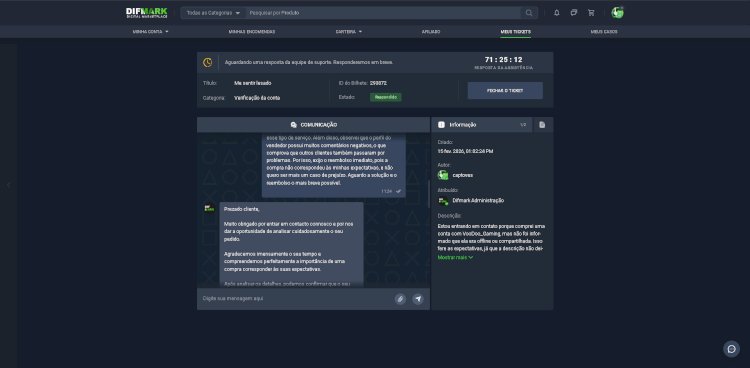Select the Comunicação tab

click(x=313, y=125)
